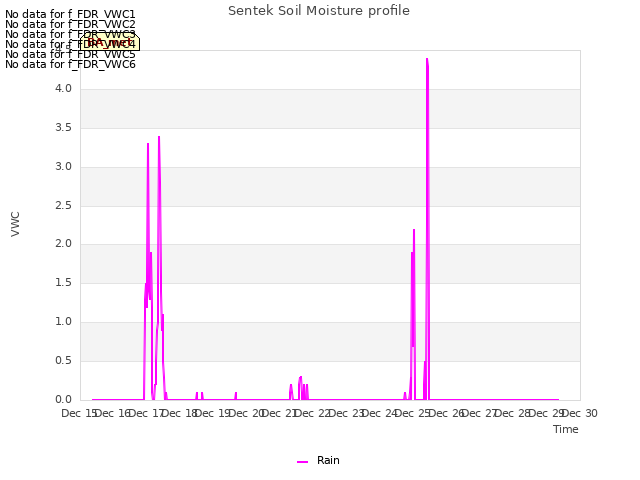This screenshot has height=480, width=640.
Task: Click the Rain legend entry
Action: pos(318,460)
